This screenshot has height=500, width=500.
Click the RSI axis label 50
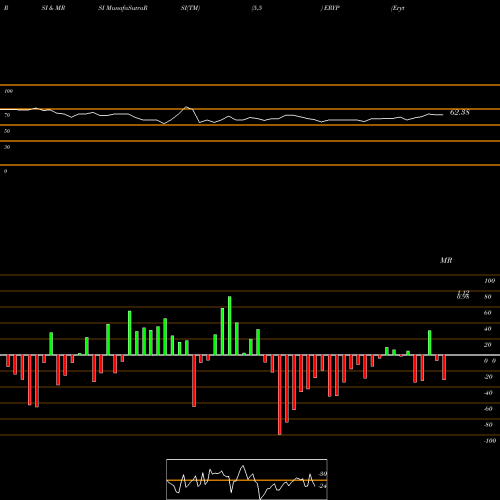(7, 131)
